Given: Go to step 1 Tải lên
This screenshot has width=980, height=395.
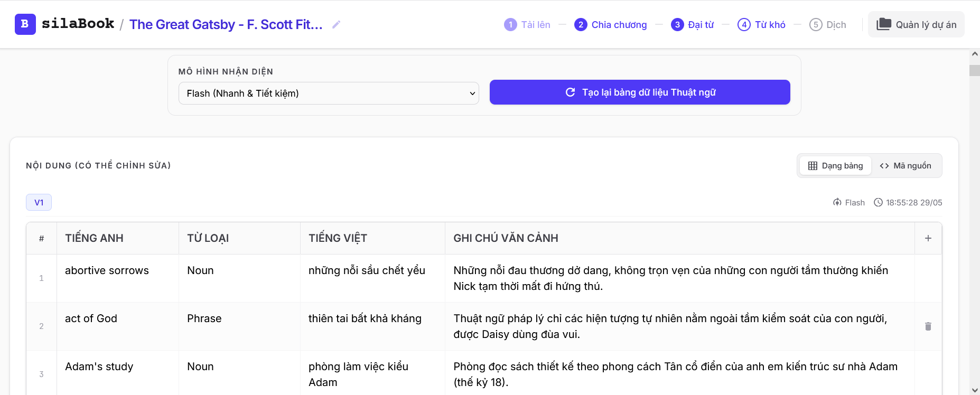Looking at the screenshot, I should tap(527, 25).
